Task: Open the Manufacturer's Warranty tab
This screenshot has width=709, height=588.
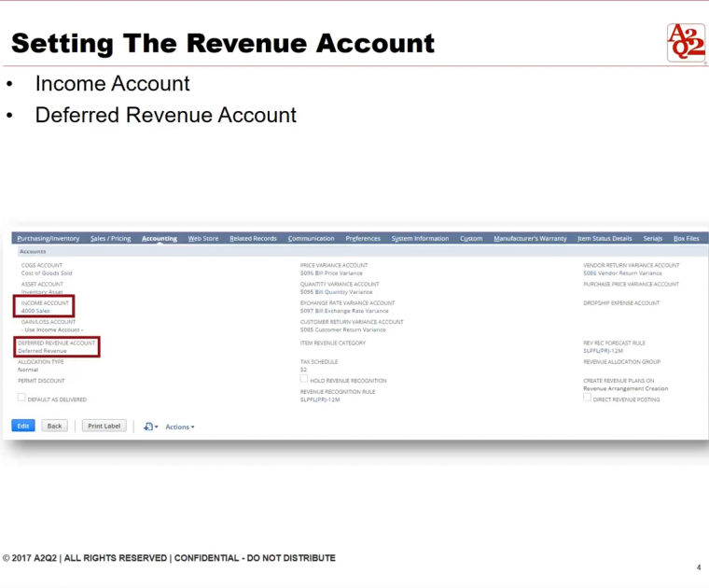Action: [530, 239]
